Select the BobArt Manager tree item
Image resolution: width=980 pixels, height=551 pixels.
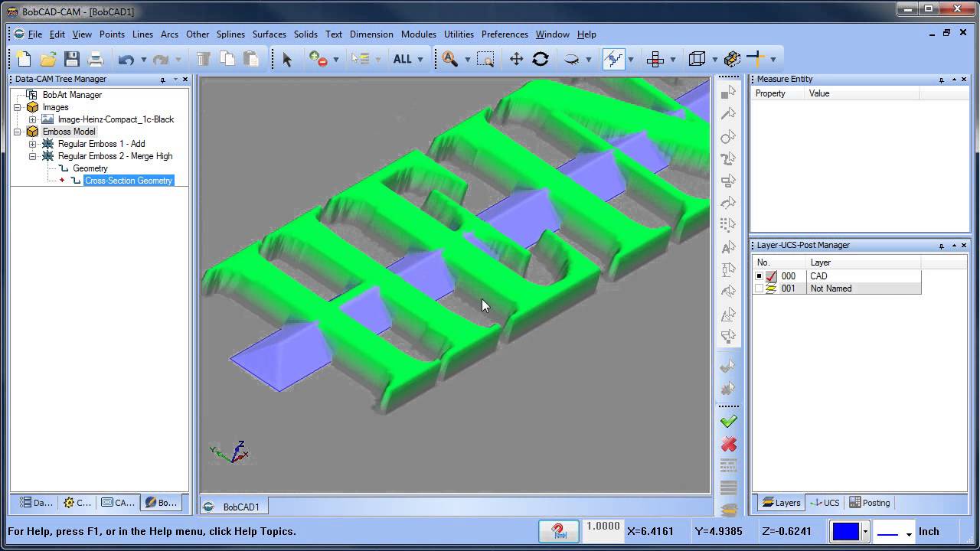point(72,95)
